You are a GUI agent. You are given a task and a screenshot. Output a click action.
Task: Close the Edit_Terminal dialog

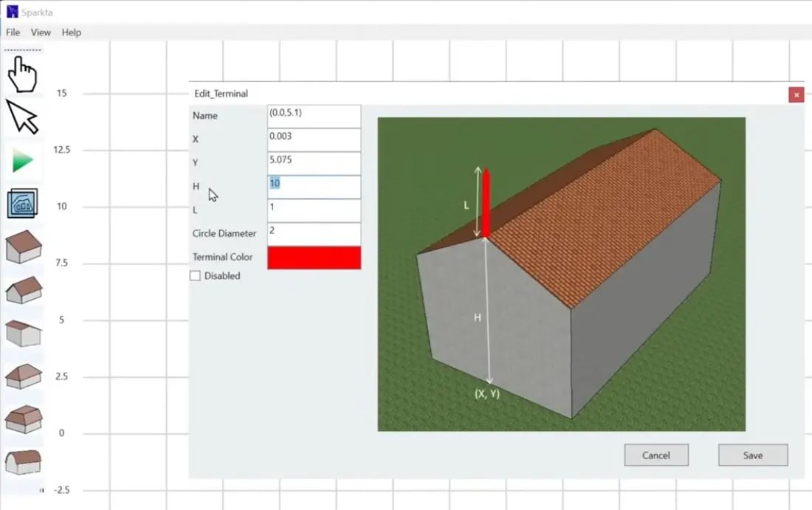796,94
